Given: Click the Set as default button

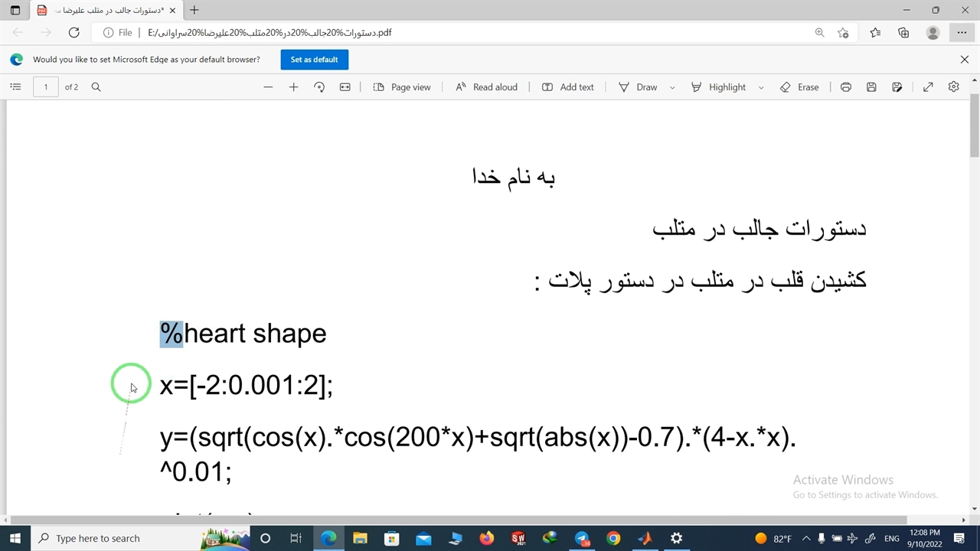Looking at the screenshot, I should tap(314, 60).
